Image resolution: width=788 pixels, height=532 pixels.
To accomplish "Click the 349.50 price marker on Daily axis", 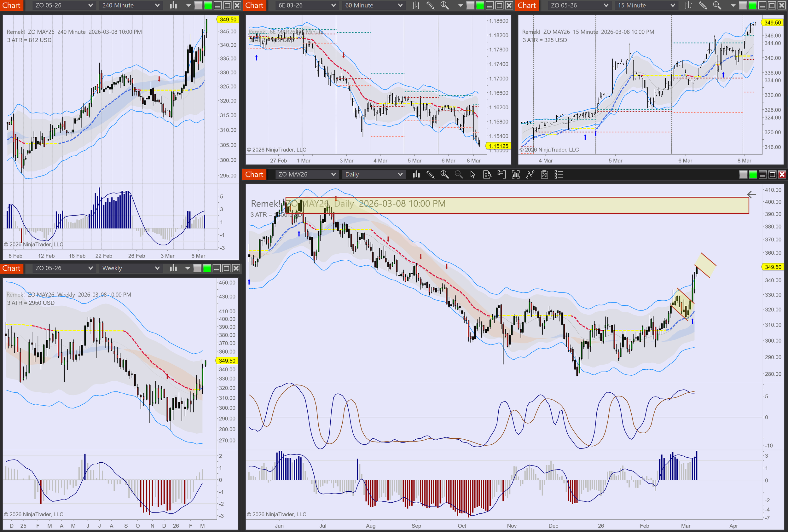I will 773,267.
